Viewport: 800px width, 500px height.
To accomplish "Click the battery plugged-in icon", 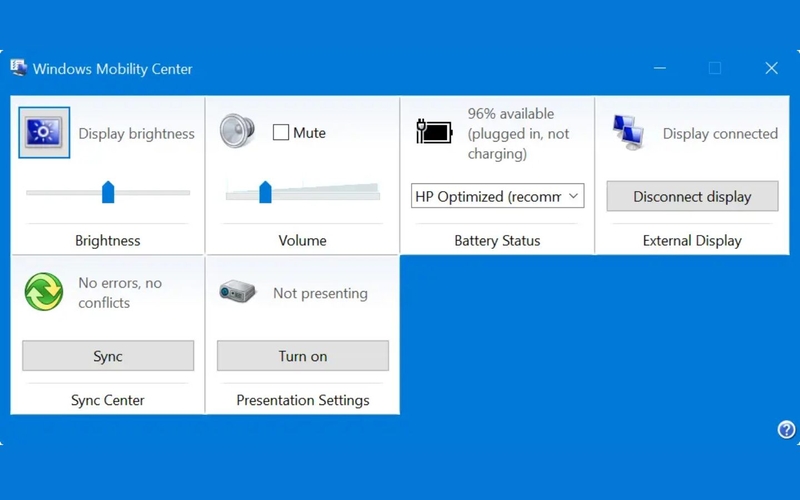I will click(434, 132).
